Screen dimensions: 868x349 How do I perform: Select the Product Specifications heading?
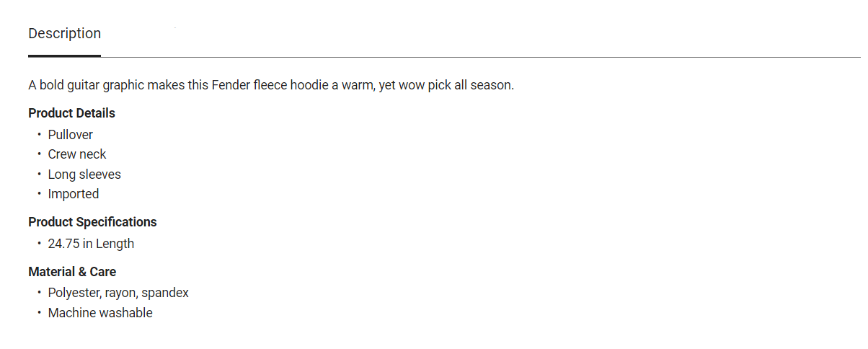click(x=92, y=222)
